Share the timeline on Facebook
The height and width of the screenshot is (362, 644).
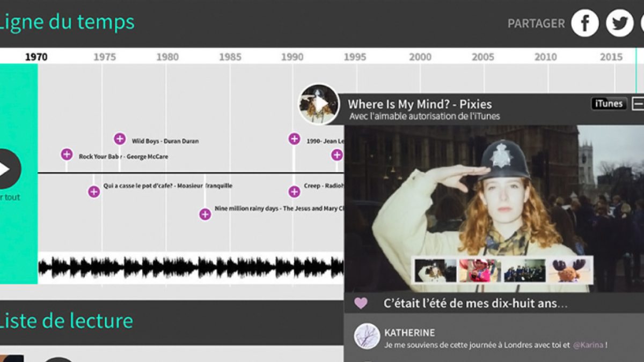click(x=585, y=24)
